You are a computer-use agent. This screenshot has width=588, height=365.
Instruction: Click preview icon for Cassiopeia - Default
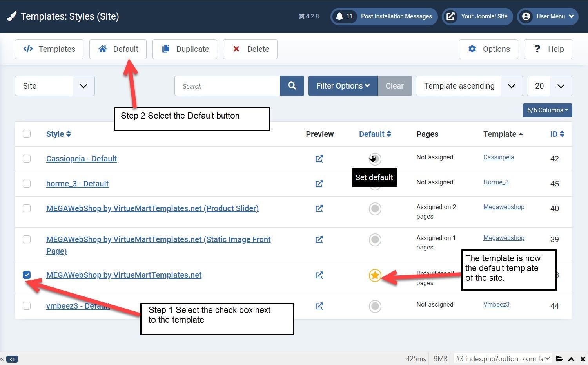click(319, 159)
